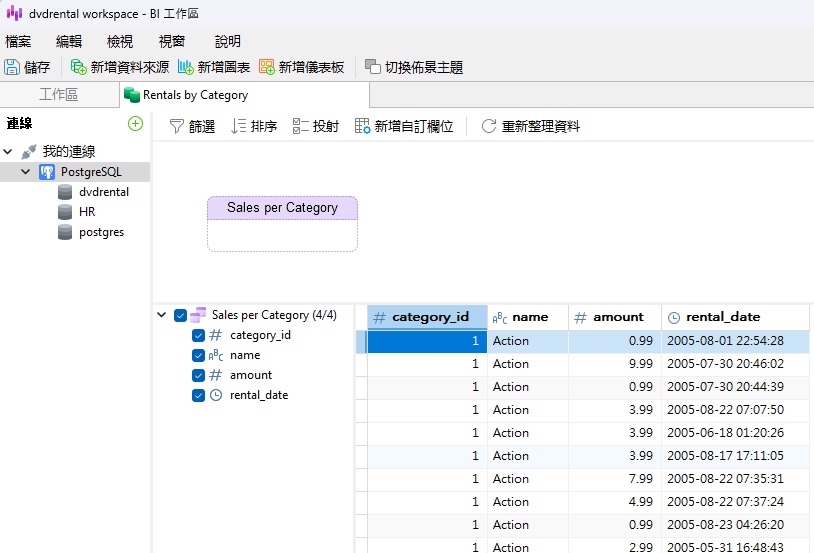
Task: Collapse the Sales per Category field list
Action: click(x=161, y=315)
